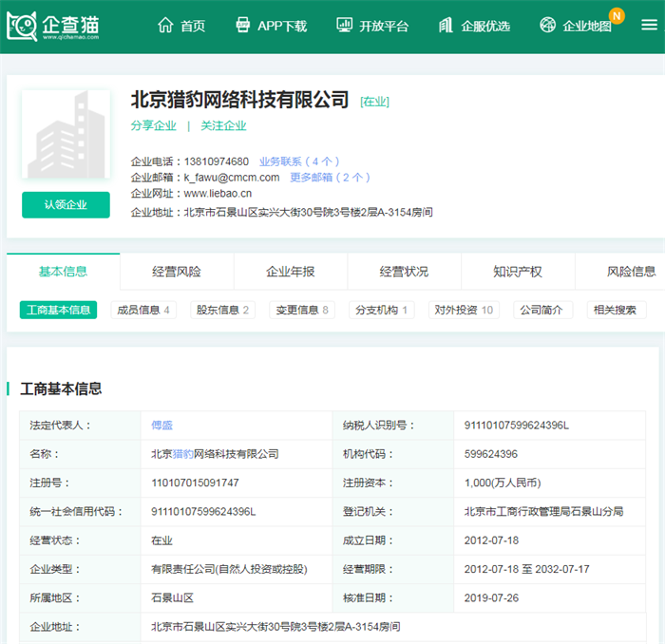665x644 pixels.
Task: Click 核准日期 value 2019-07-26
Action: coord(491,598)
